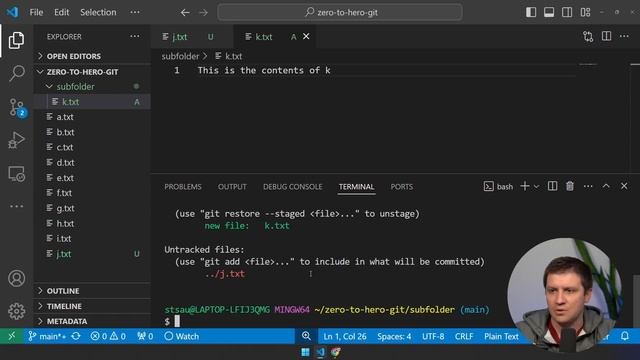The width and height of the screenshot is (640, 360).
Task: Switch to the DEBUG CONSOLE tab
Action: click(292, 187)
